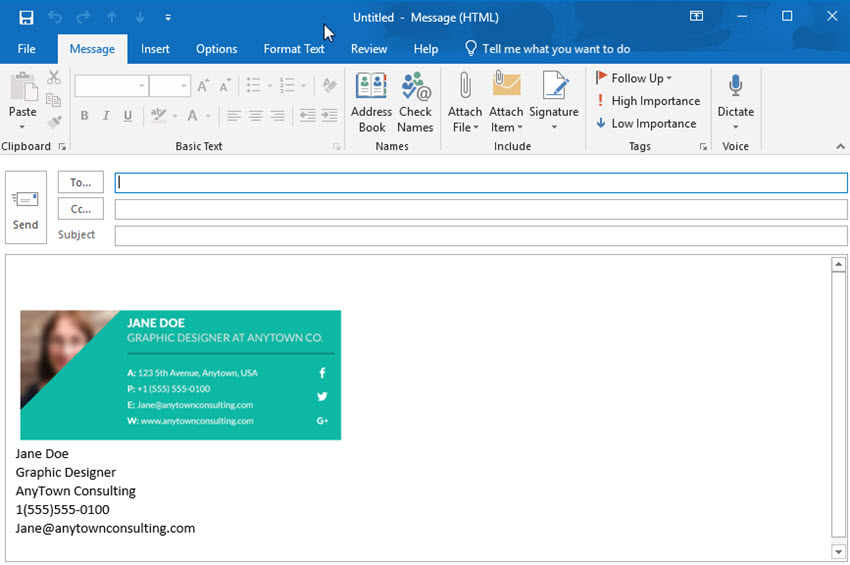
Task: Click into the Subject field
Action: coord(480,236)
